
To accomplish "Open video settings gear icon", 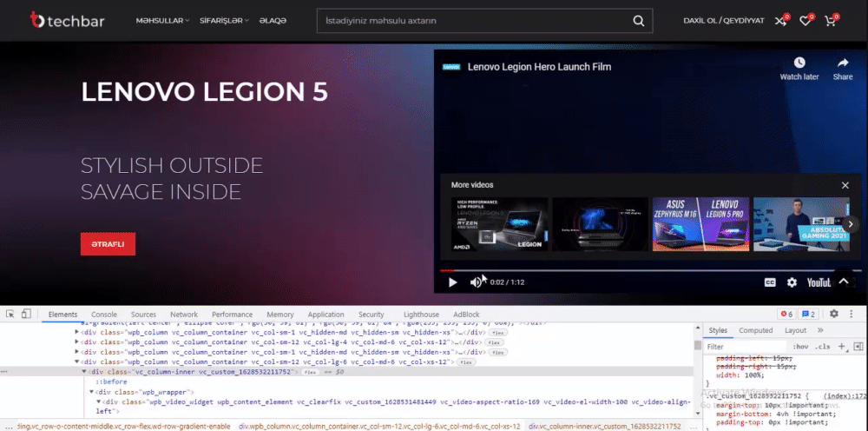I will coord(792,282).
